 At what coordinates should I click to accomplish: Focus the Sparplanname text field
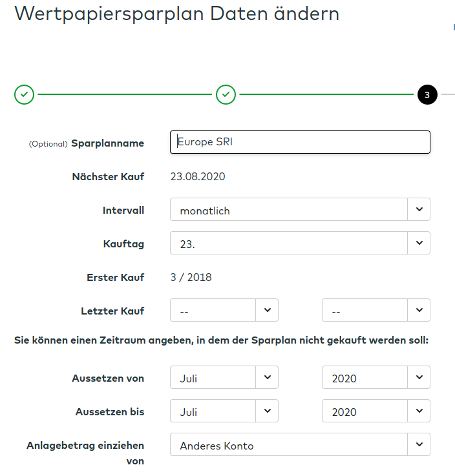point(300,143)
